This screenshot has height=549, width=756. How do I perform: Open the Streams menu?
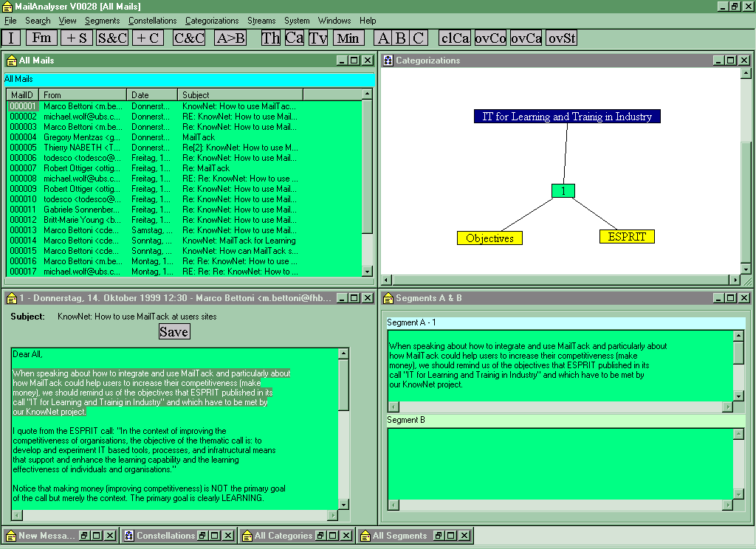pyautogui.click(x=261, y=21)
